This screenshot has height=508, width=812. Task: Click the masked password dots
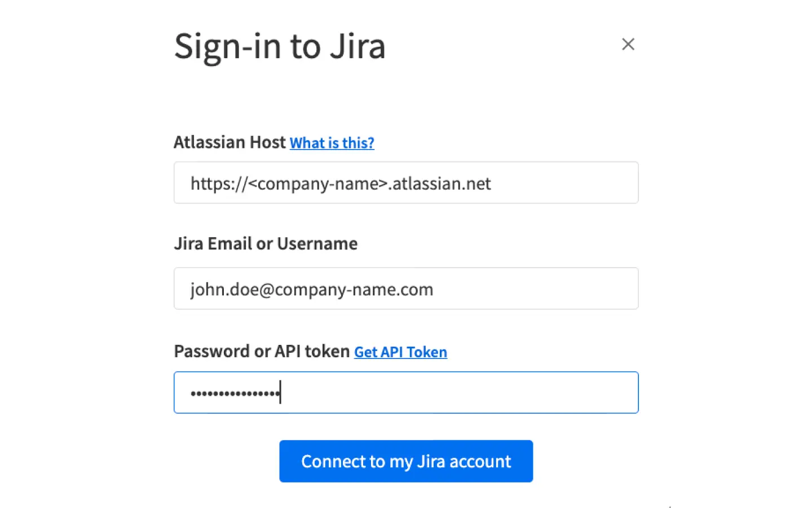click(235, 393)
